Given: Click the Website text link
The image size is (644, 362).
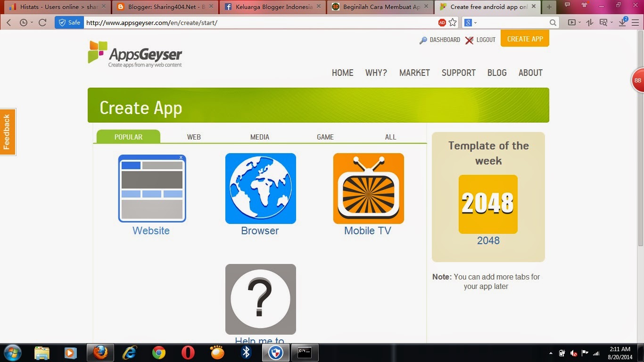Looking at the screenshot, I should (151, 230).
